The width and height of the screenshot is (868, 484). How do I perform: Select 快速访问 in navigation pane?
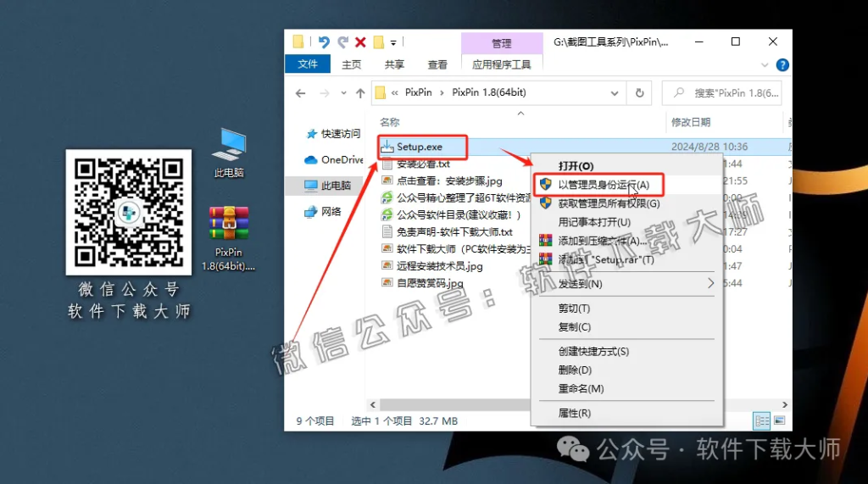coord(333,133)
